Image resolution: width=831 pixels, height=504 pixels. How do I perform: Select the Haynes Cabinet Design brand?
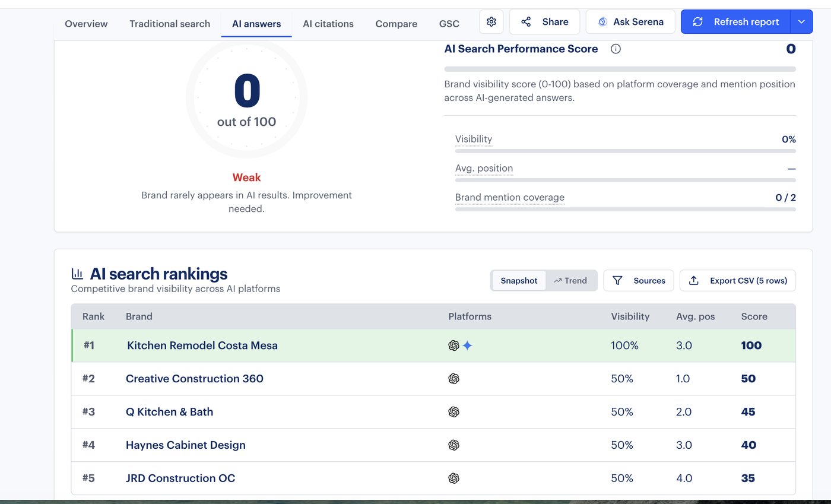pyautogui.click(x=186, y=445)
